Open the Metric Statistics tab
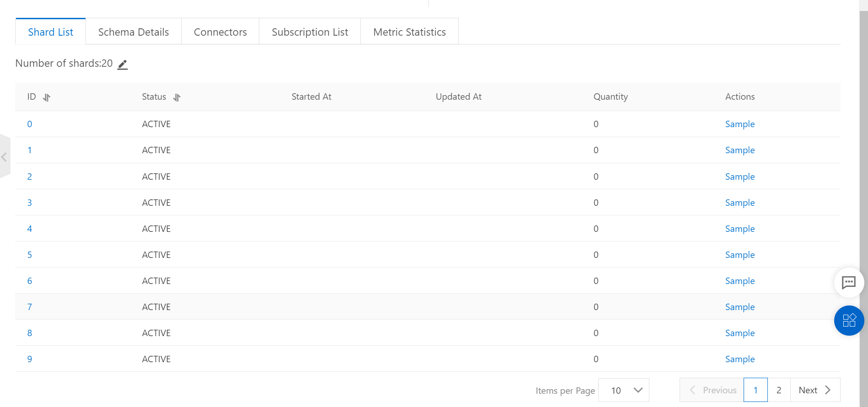The width and height of the screenshot is (868, 407). pos(409,32)
